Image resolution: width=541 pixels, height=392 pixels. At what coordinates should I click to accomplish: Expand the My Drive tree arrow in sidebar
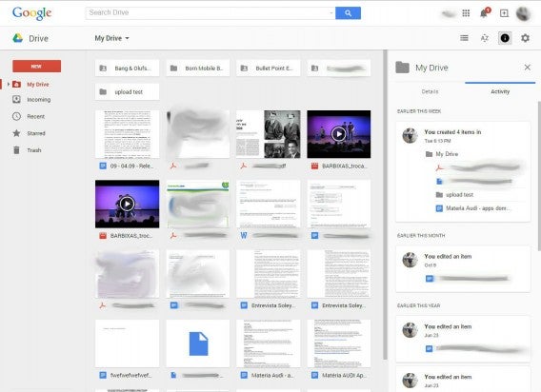pos(9,84)
